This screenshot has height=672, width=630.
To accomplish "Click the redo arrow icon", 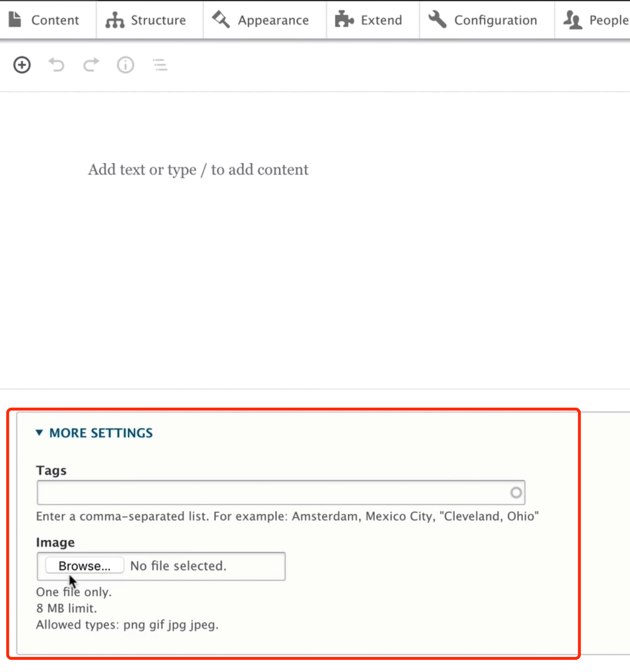I will tap(91, 65).
